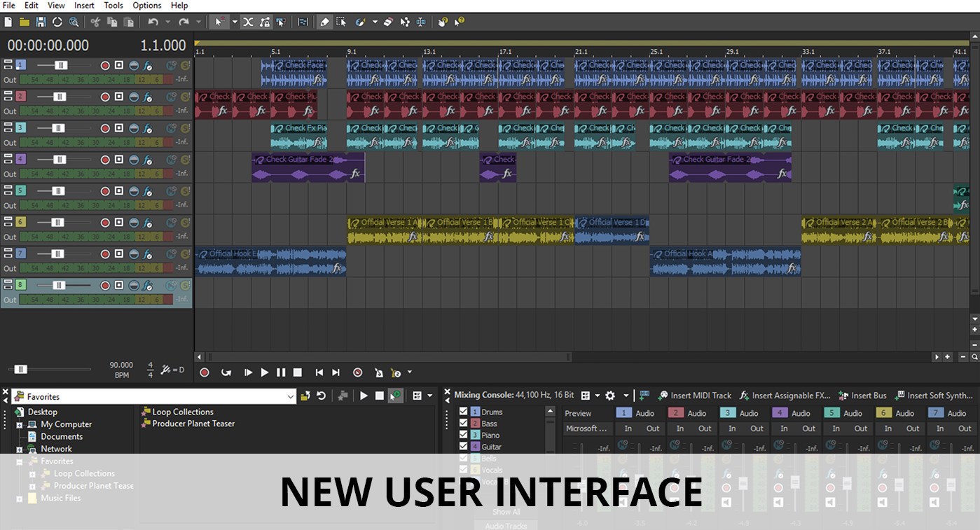Viewport: 980px width, 530px height.
Task: Open the Favorites location dropdown
Action: click(290, 396)
